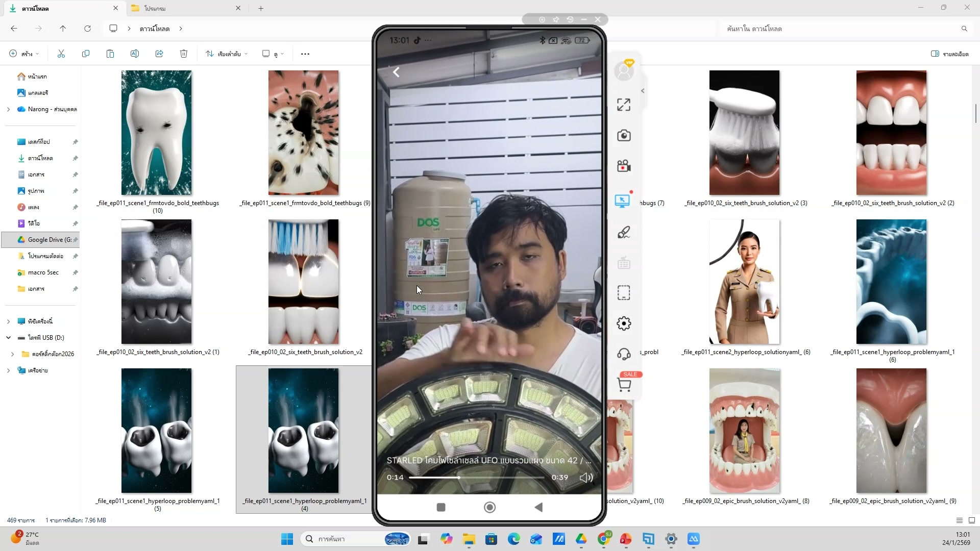
Task: Expand the Narong OneDrive tree node
Action: tap(8, 109)
